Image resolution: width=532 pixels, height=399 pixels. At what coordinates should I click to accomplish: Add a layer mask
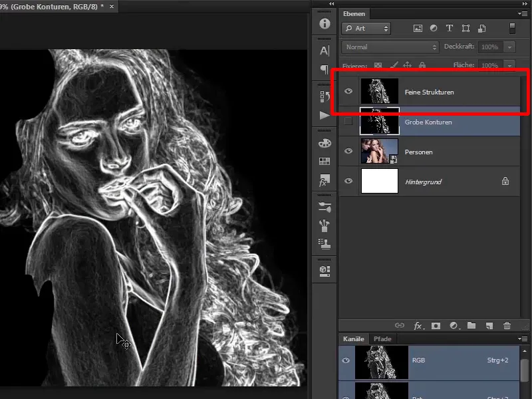coord(436,326)
